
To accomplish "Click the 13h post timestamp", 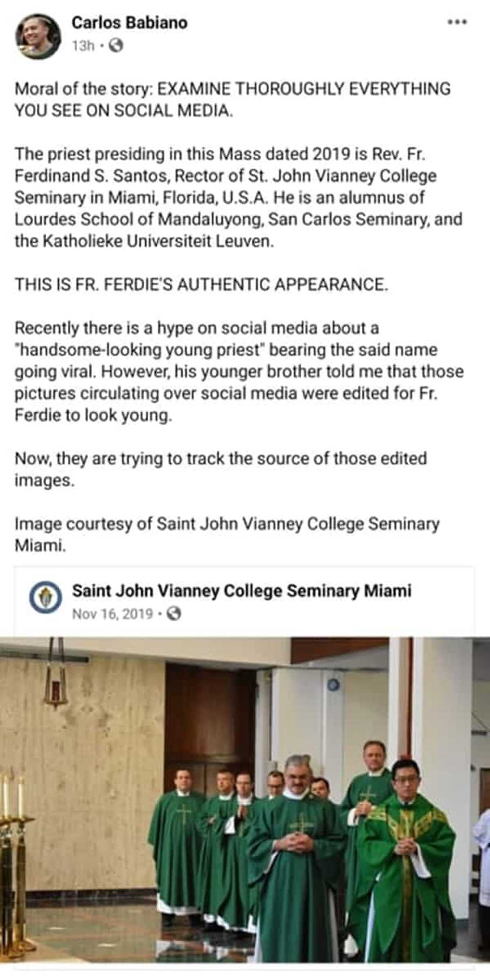I will click(x=83, y=46).
